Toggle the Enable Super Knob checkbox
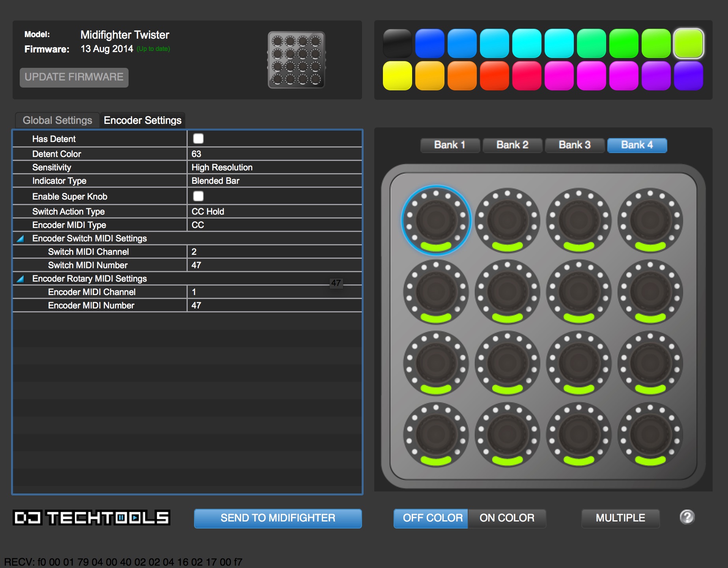 pos(198,196)
